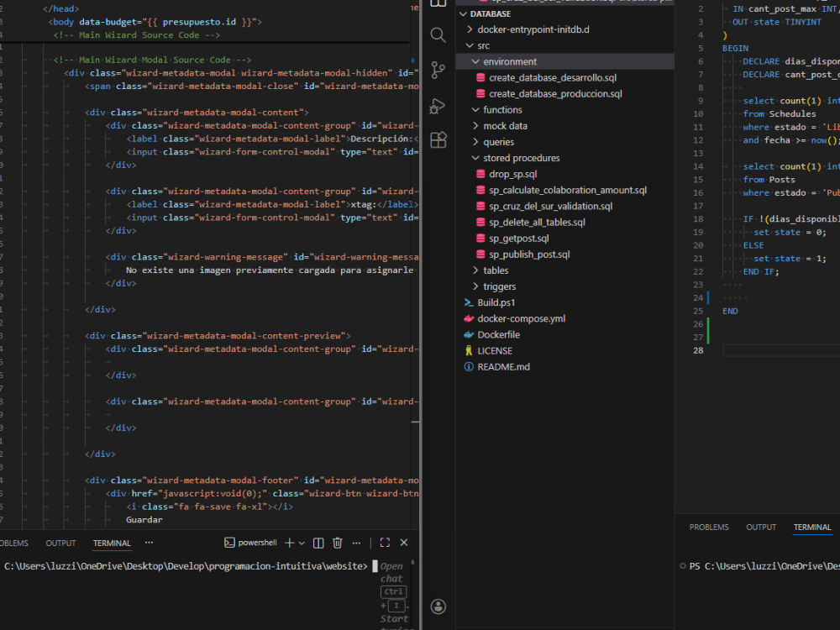Open the Build.ps1 file
This screenshot has width=840, height=630.
coord(496,302)
